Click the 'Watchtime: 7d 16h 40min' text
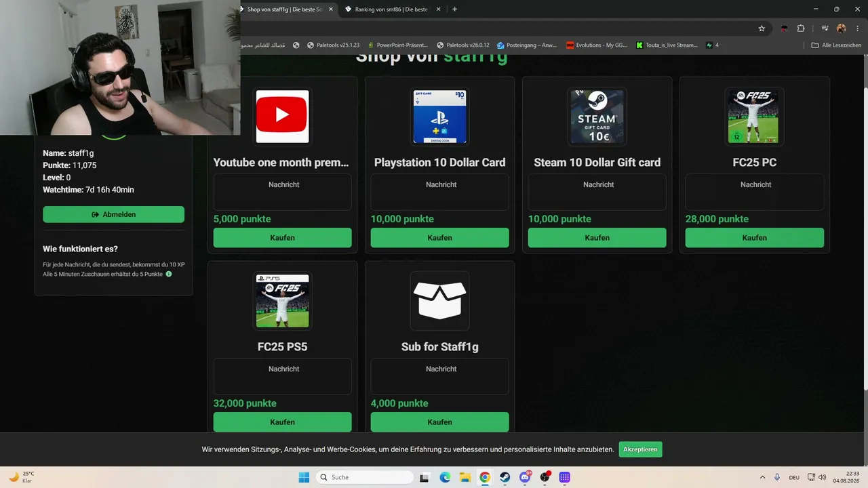 point(88,190)
